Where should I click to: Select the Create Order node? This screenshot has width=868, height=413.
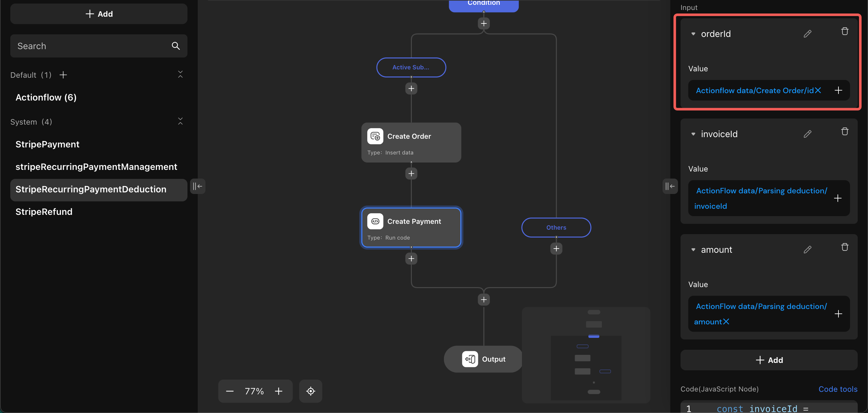tap(411, 142)
